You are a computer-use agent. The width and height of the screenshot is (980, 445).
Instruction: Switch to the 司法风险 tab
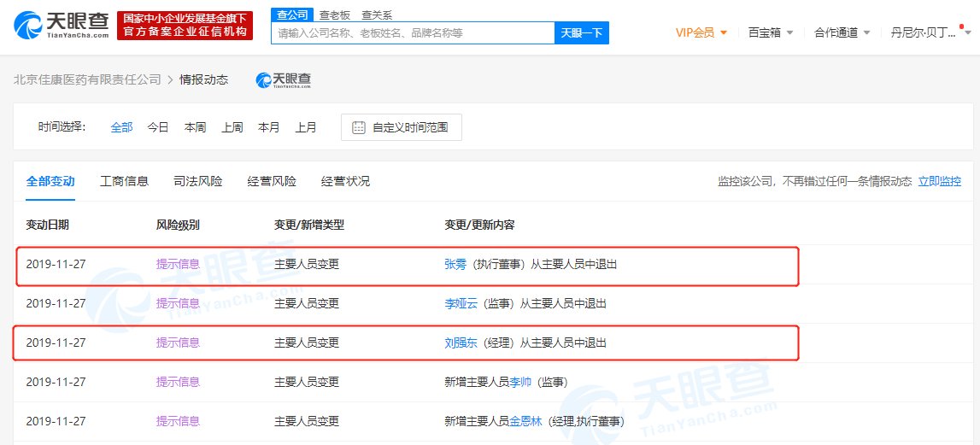tap(197, 181)
